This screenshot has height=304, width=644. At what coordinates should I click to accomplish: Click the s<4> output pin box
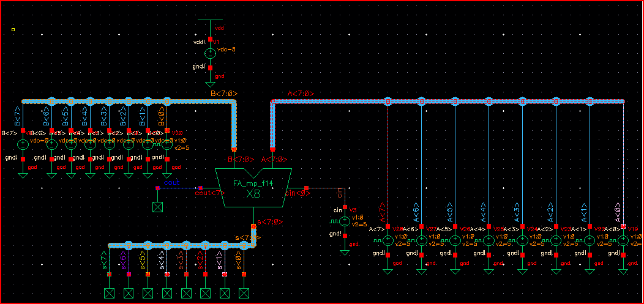pos(167,294)
